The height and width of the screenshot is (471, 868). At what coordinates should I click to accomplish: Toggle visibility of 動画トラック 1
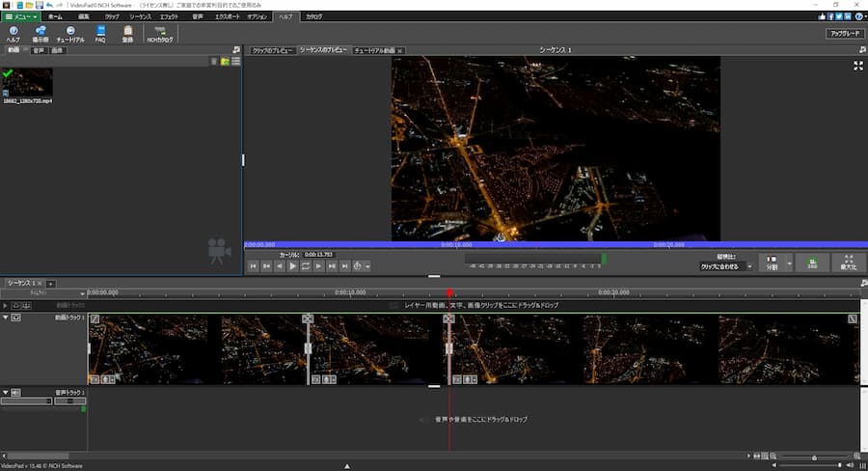pyautogui.click(x=16, y=318)
